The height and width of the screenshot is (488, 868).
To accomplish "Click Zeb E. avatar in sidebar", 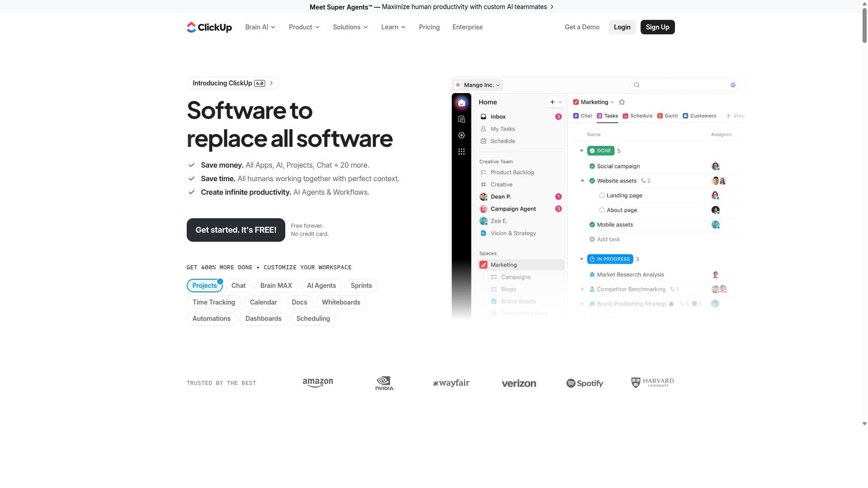I will (x=483, y=221).
